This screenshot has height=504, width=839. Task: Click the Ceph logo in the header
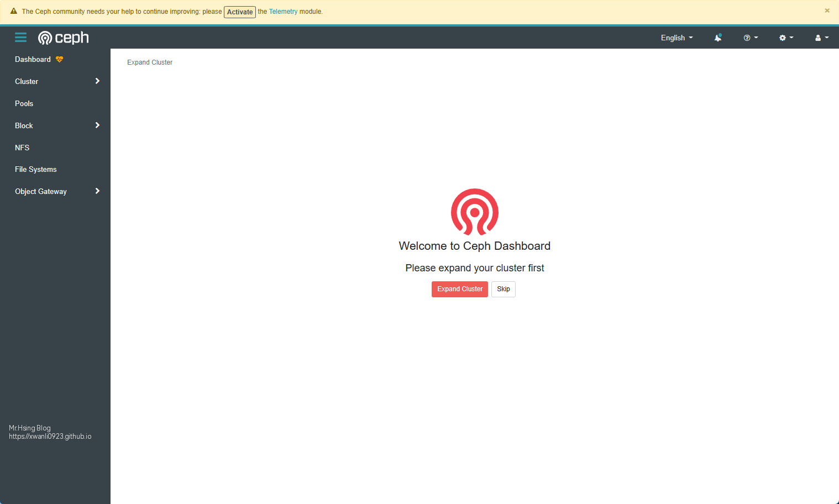pyautogui.click(x=63, y=38)
